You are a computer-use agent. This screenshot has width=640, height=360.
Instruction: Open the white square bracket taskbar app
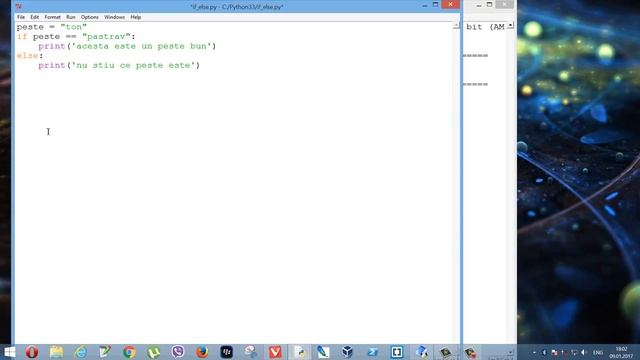(x=397, y=352)
